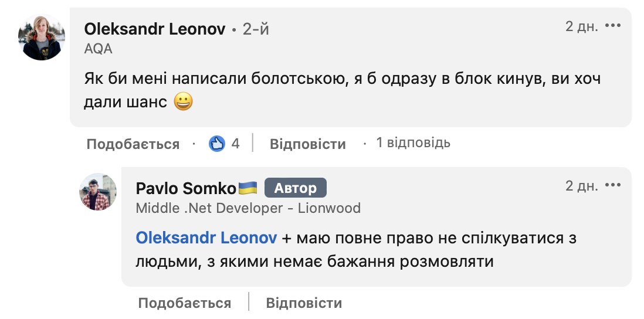Reply to Oleksandr Leonov's comment via "Відповісти"

click(307, 144)
